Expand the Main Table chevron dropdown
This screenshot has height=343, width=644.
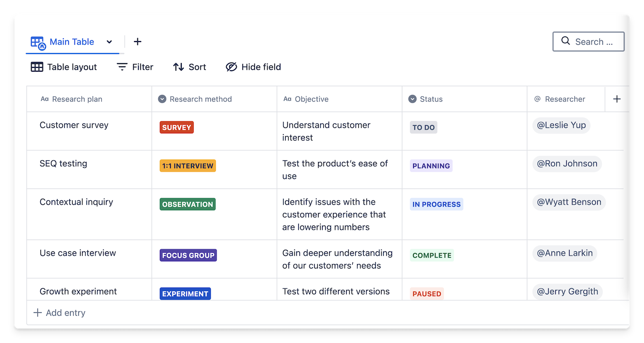pos(109,42)
